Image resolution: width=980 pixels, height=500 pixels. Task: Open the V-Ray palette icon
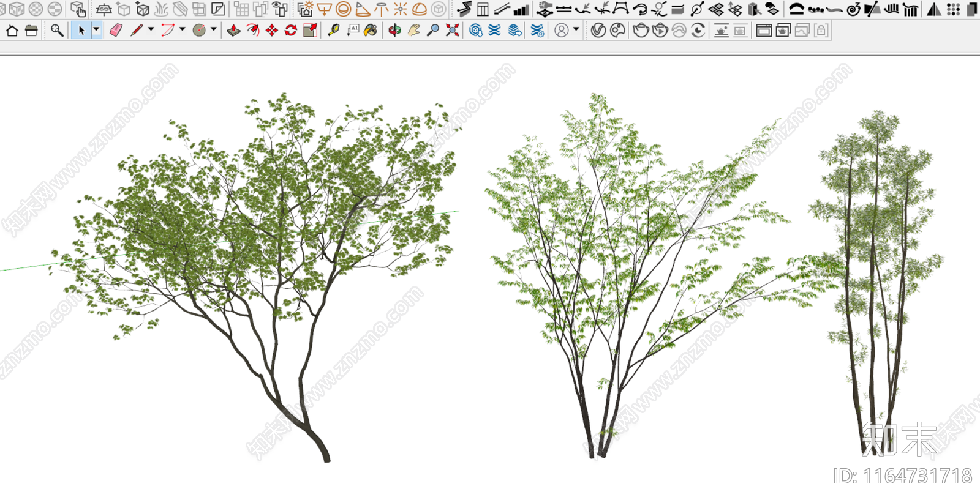(618, 30)
